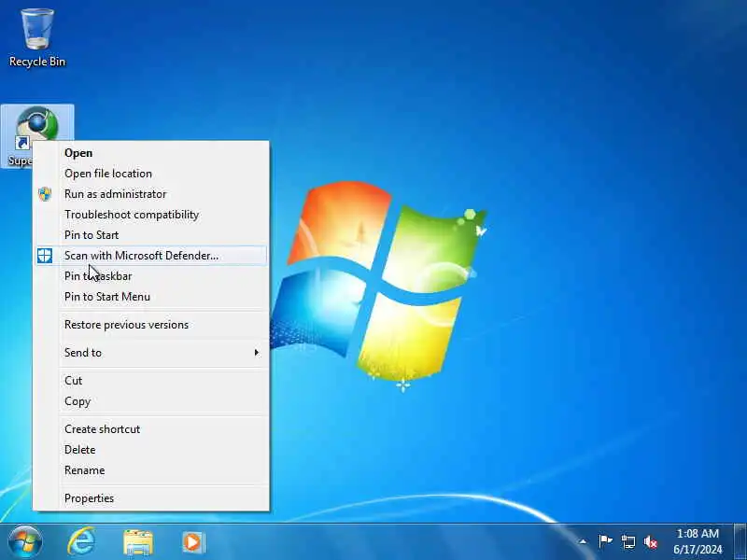
Task: Open Properties from context menu
Action: 151,498
